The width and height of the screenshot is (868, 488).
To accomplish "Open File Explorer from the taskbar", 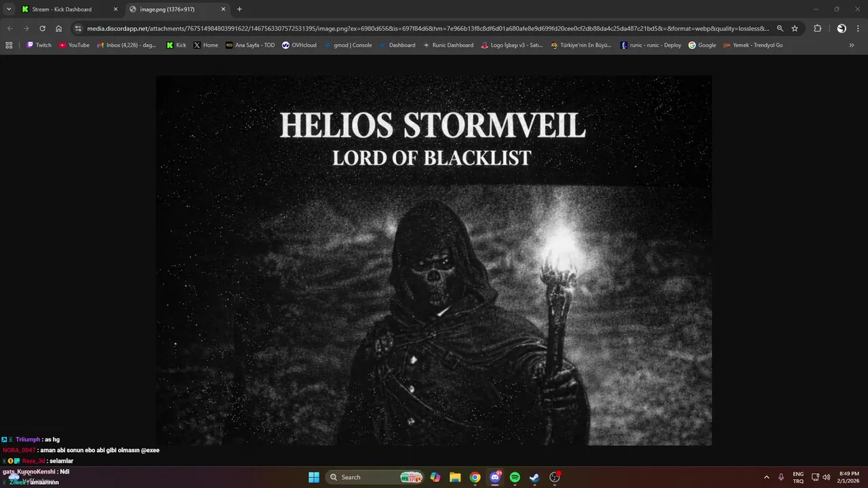I will pos(455,477).
